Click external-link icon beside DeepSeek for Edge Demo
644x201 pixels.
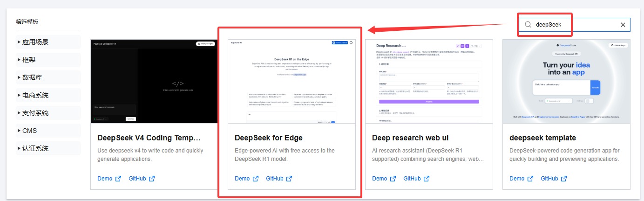click(x=255, y=179)
